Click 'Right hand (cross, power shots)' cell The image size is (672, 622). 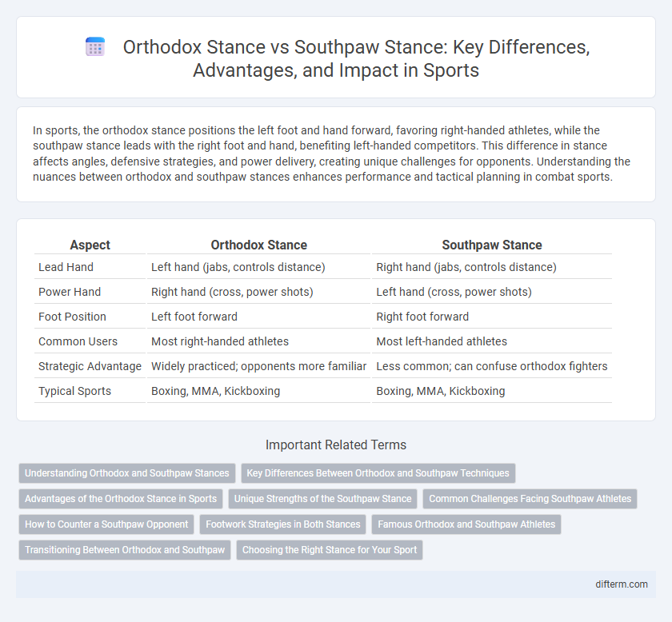[258, 292]
